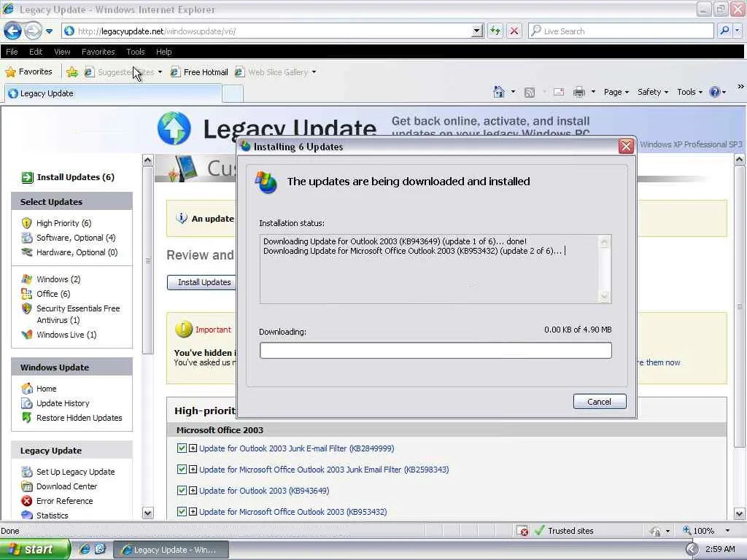Click the Home page icon

tap(499, 91)
